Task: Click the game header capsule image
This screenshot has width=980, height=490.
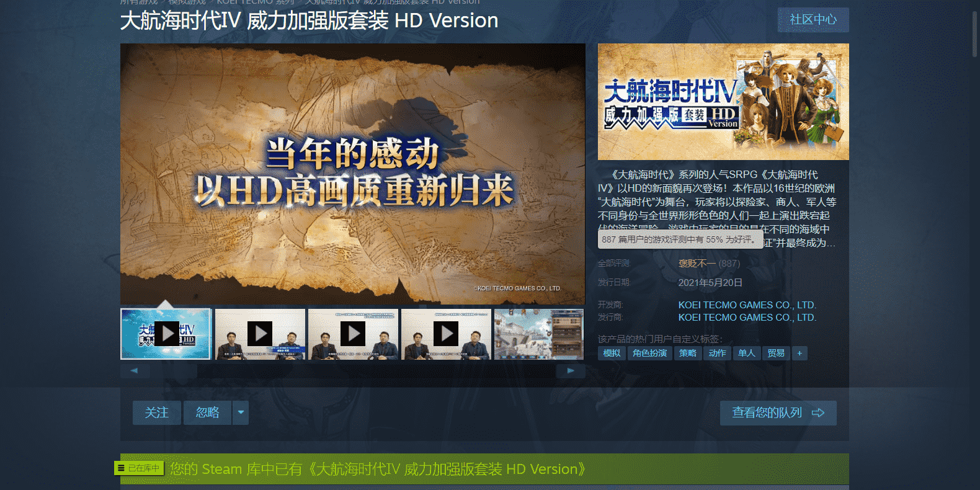Action: pyautogui.click(x=723, y=102)
